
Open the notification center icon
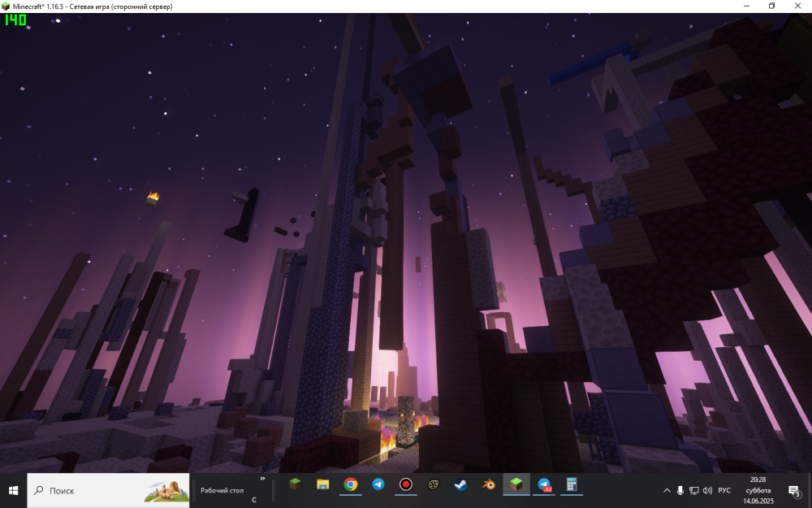(794, 490)
